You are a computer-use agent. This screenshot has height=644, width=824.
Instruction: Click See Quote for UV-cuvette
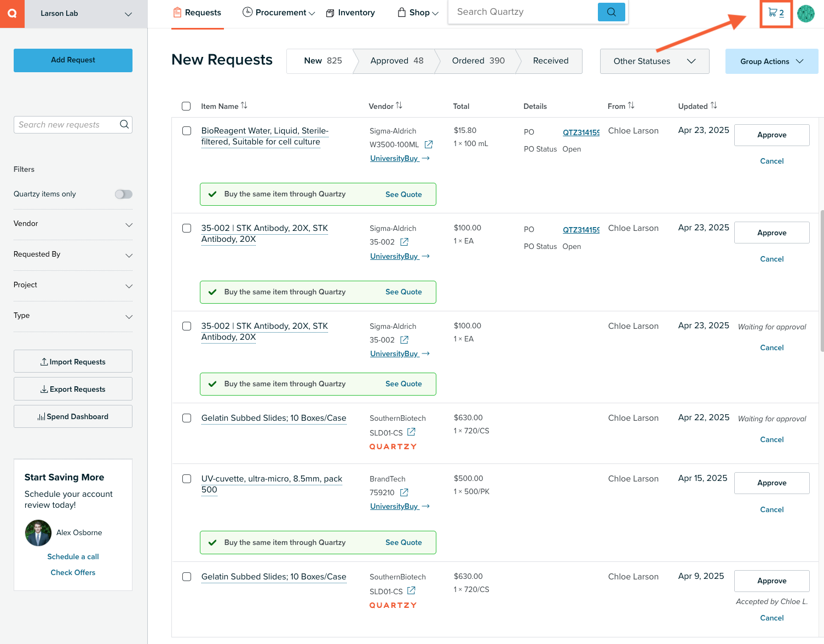coord(404,542)
